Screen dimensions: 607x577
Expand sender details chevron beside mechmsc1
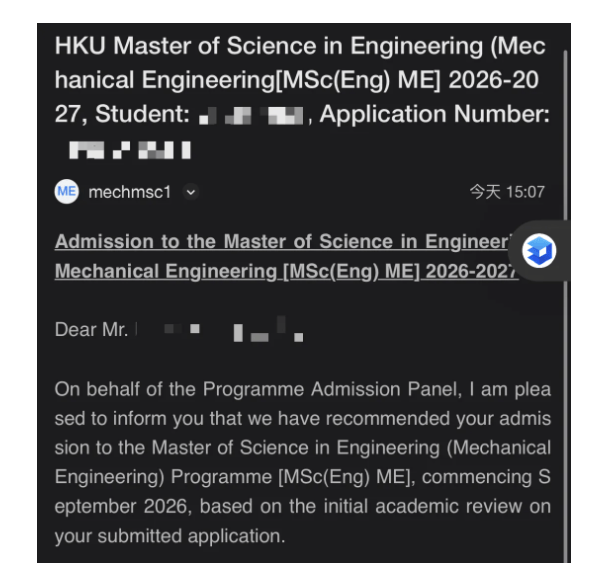pyautogui.click(x=190, y=192)
